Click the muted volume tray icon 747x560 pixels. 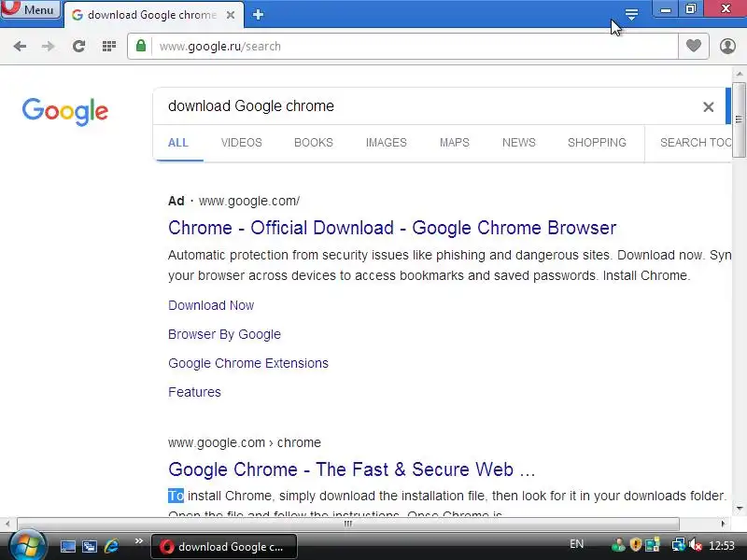[x=696, y=545]
